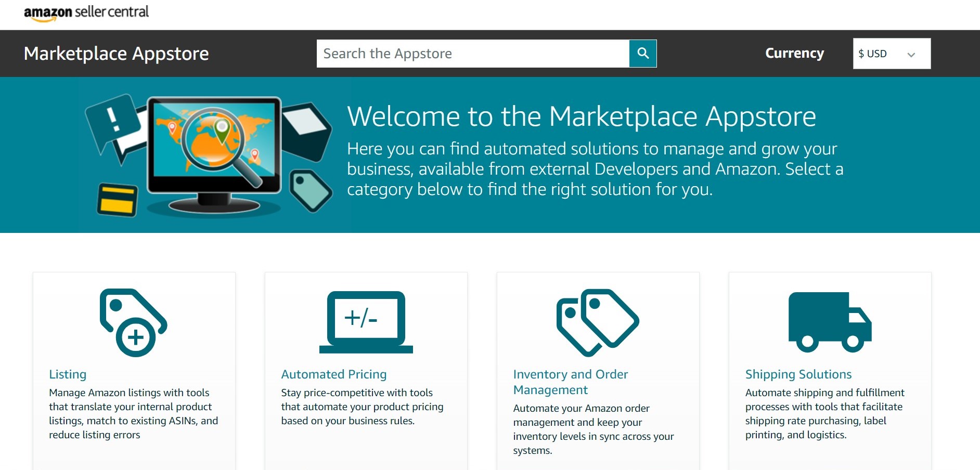Open the Automated Pricing category link
The height and width of the screenshot is (470, 980).
point(334,374)
